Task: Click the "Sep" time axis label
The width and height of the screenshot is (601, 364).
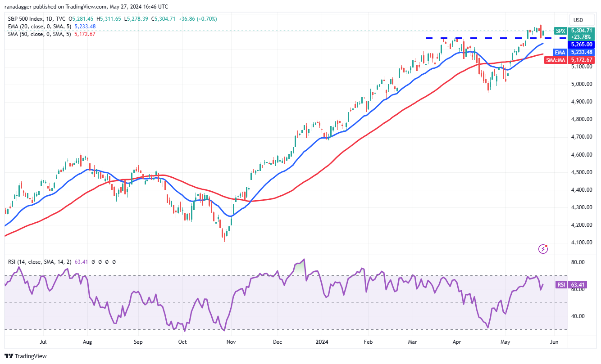Action: point(138,342)
